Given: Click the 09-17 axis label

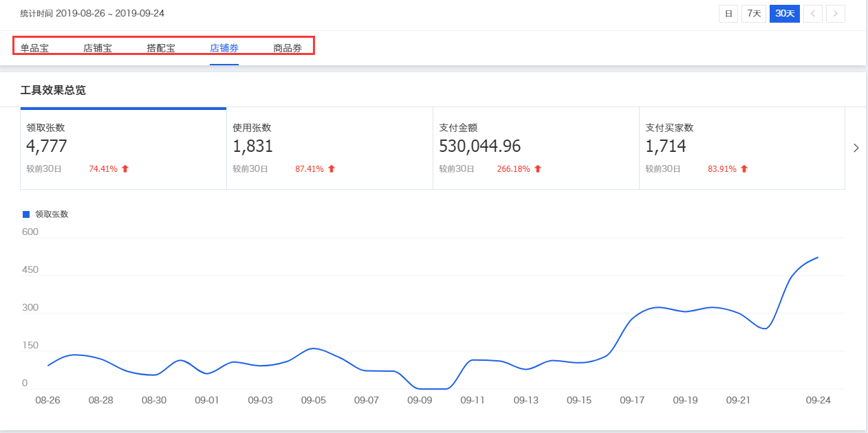Looking at the screenshot, I should pyautogui.click(x=632, y=401).
